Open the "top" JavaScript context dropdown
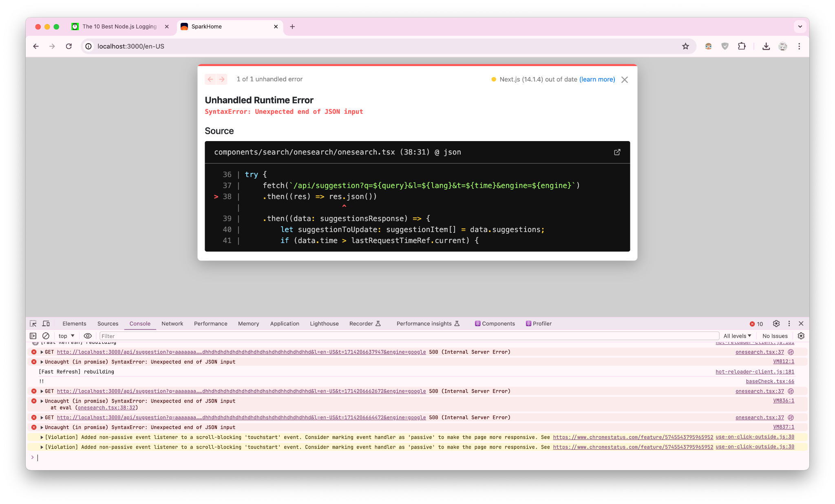The height and width of the screenshot is (504, 835). (66, 336)
